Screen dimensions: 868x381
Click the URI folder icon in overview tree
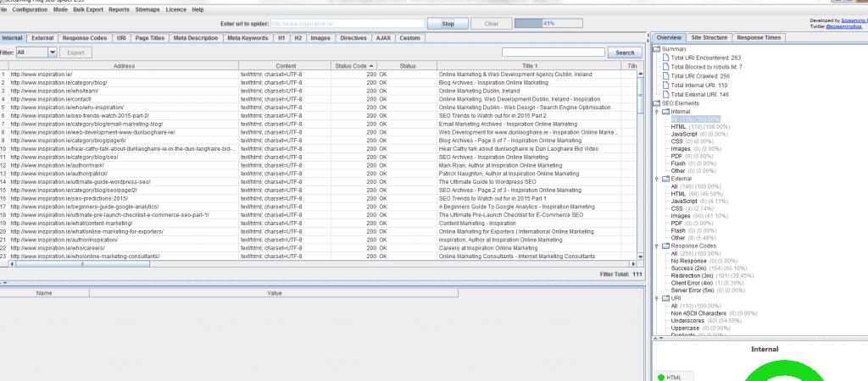point(666,298)
